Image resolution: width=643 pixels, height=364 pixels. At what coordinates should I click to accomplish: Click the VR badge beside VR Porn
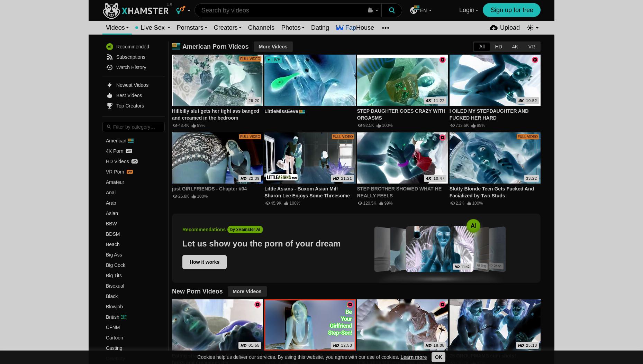click(130, 172)
